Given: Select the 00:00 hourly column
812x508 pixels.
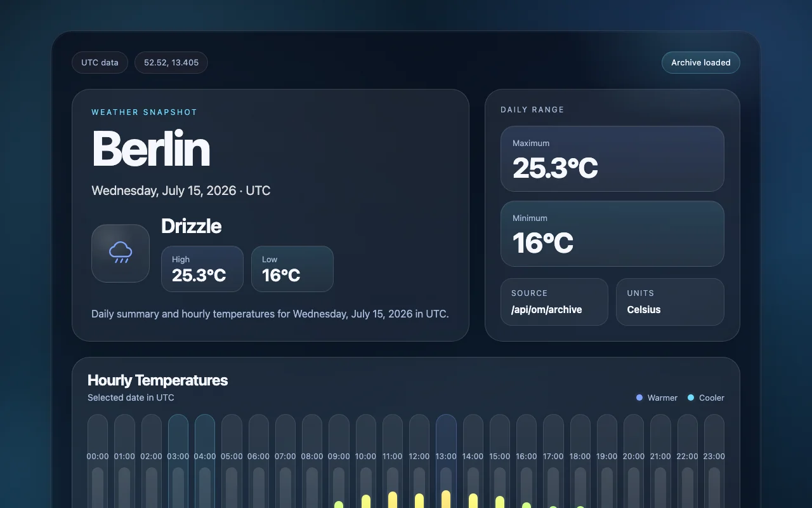Looking at the screenshot, I should [98, 461].
